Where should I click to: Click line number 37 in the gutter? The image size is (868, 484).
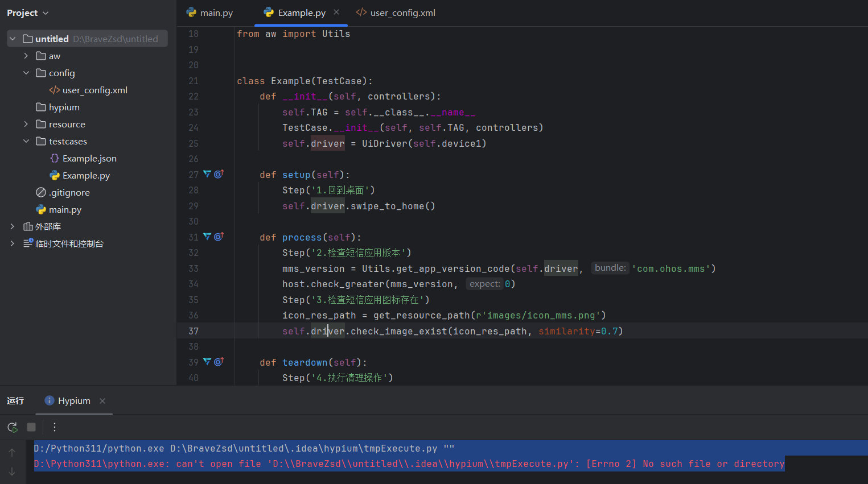click(x=194, y=331)
